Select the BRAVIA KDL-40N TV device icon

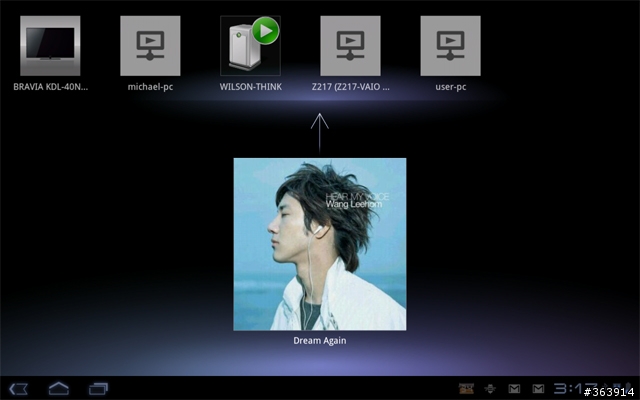(x=50, y=46)
